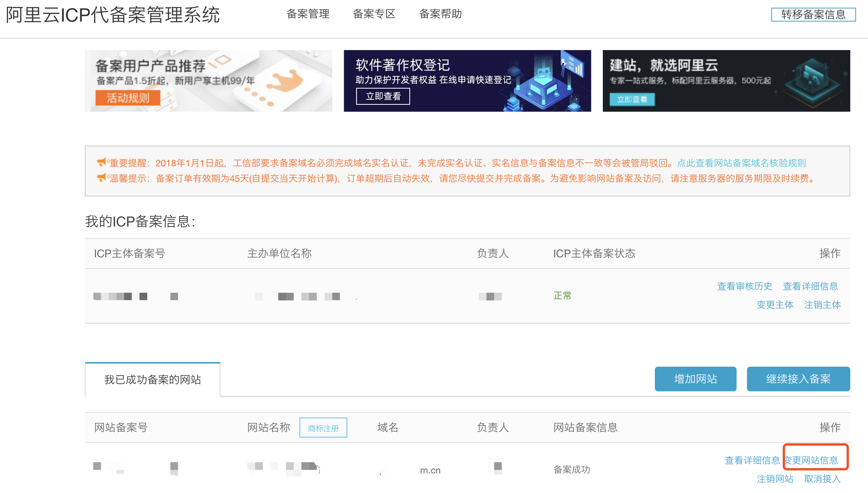Screen dimensions: 868x493
Task: Click 立即查看 in the software copyright banner
Action: tap(382, 96)
